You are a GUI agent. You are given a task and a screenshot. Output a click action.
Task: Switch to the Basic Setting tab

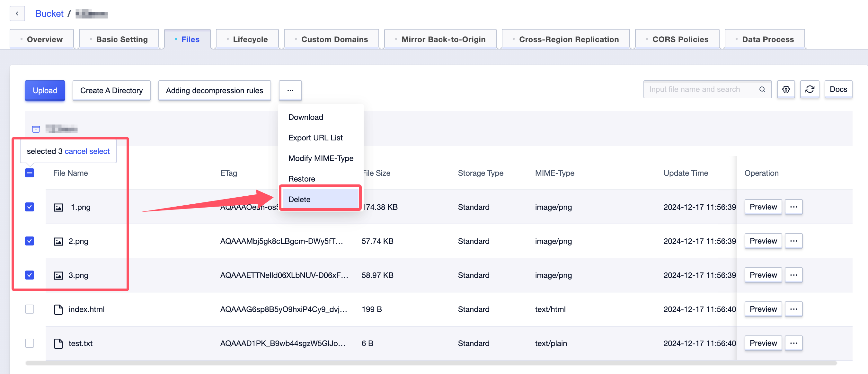click(119, 39)
